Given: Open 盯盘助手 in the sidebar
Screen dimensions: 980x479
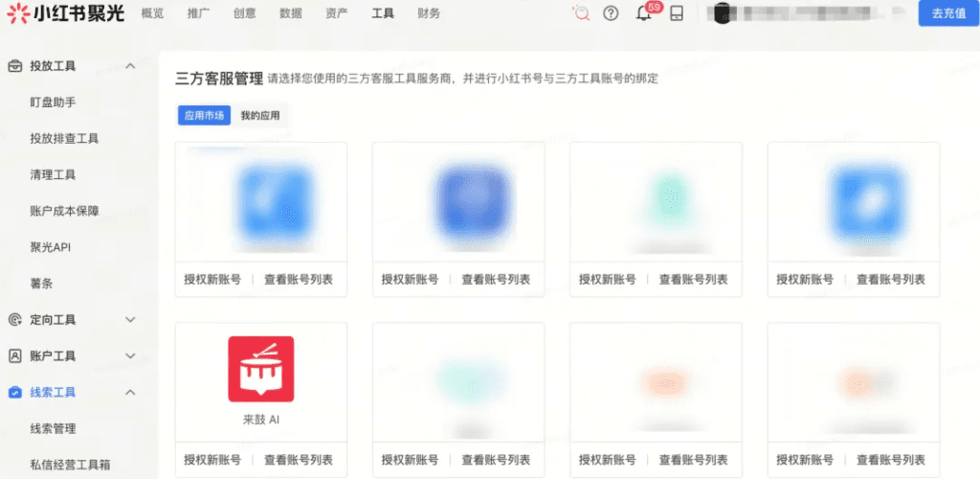Looking at the screenshot, I should (x=53, y=103).
